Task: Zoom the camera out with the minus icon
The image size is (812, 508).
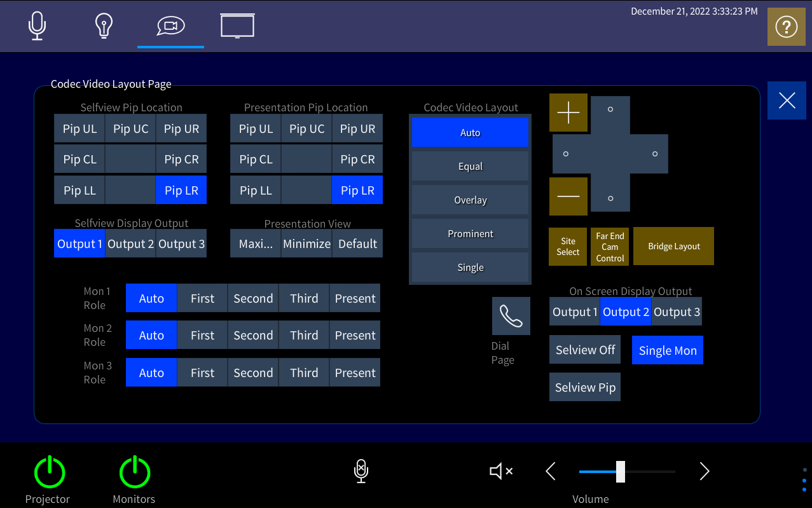Action: pyautogui.click(x=568, y=196)
